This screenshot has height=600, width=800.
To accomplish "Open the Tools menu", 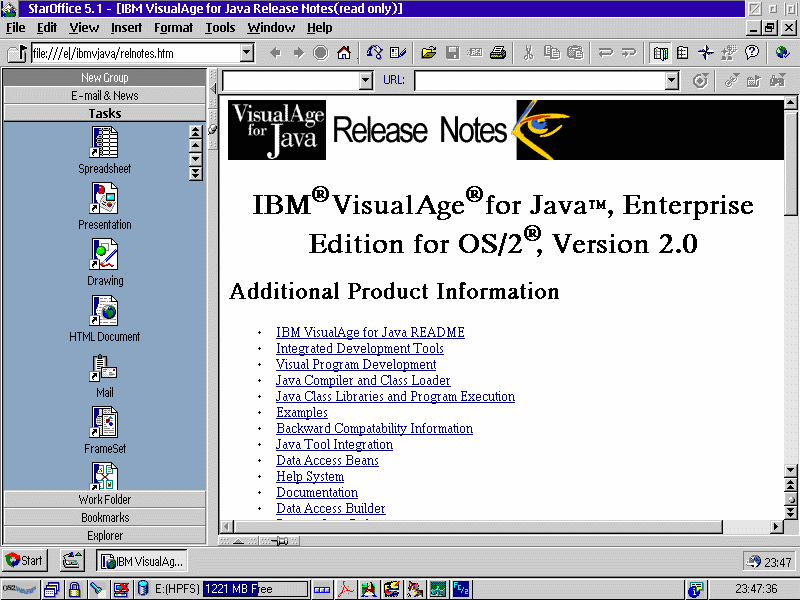I will 220,28.
